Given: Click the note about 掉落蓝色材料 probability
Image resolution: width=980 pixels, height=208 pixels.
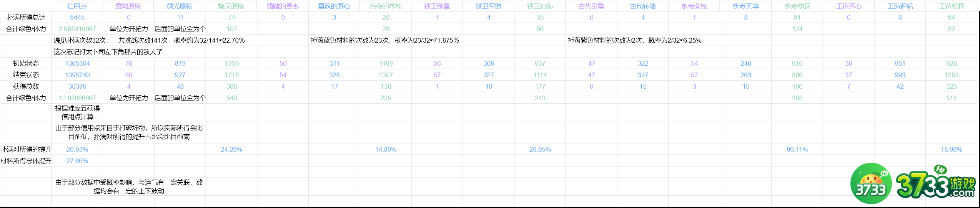Looking at the screenshot, I should (x=385, y=40).
